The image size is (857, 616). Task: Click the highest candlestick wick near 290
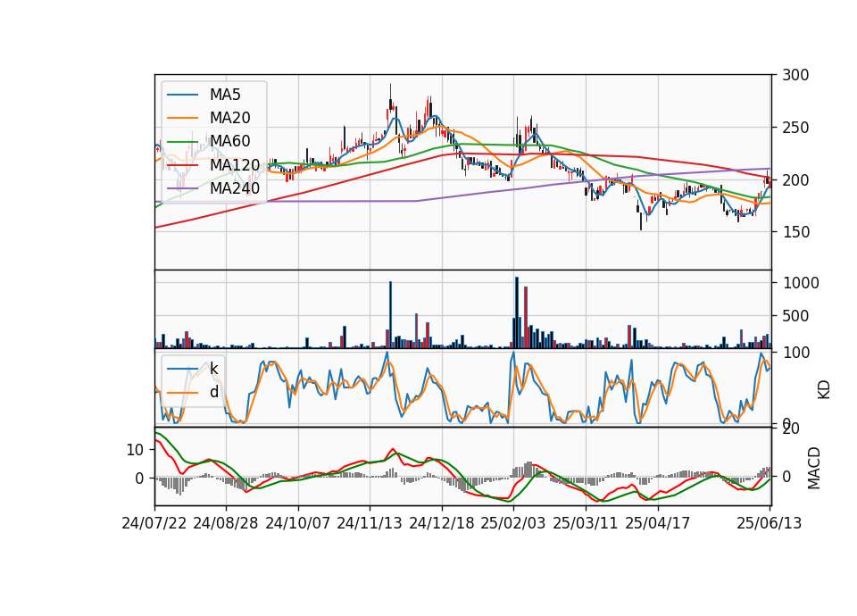pyautogui.click(x=390, y=91)
